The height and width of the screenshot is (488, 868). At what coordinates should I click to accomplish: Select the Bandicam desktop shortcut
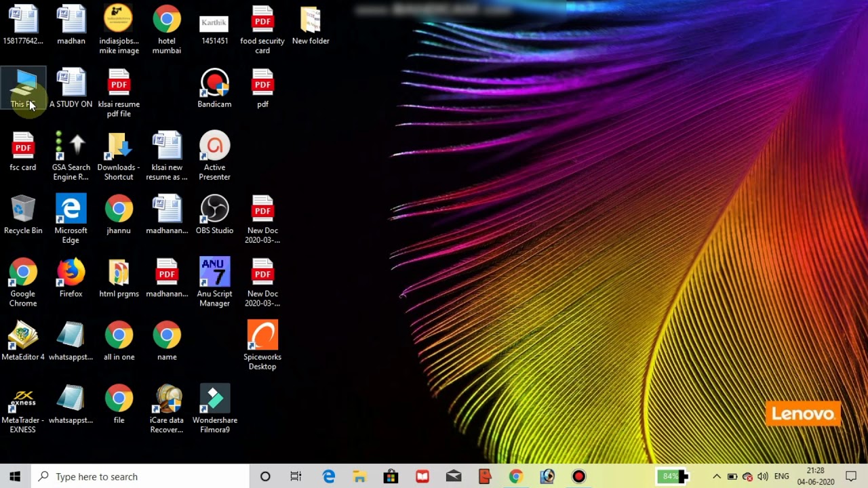tap(214, 88)
